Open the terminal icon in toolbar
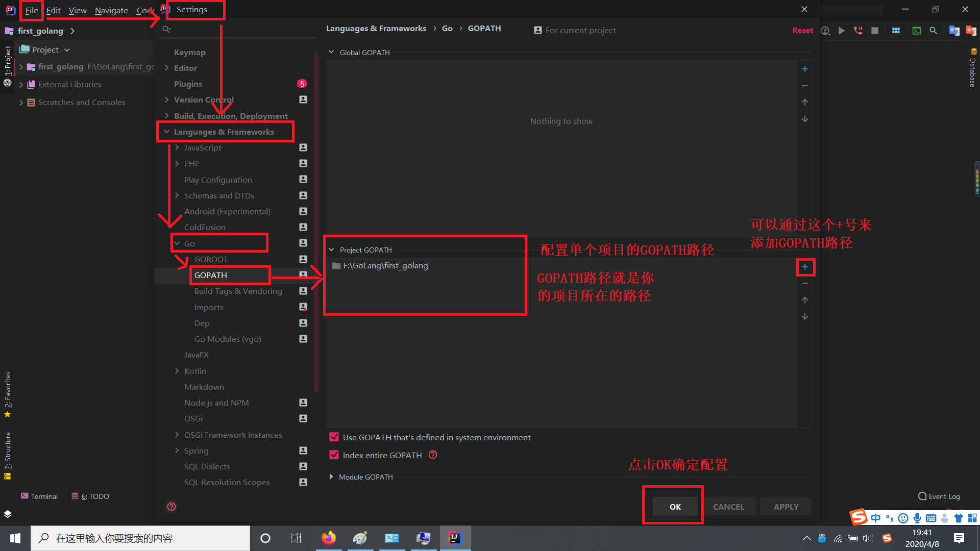The width and height of the screenshot is (980, 551). [917, 31]
